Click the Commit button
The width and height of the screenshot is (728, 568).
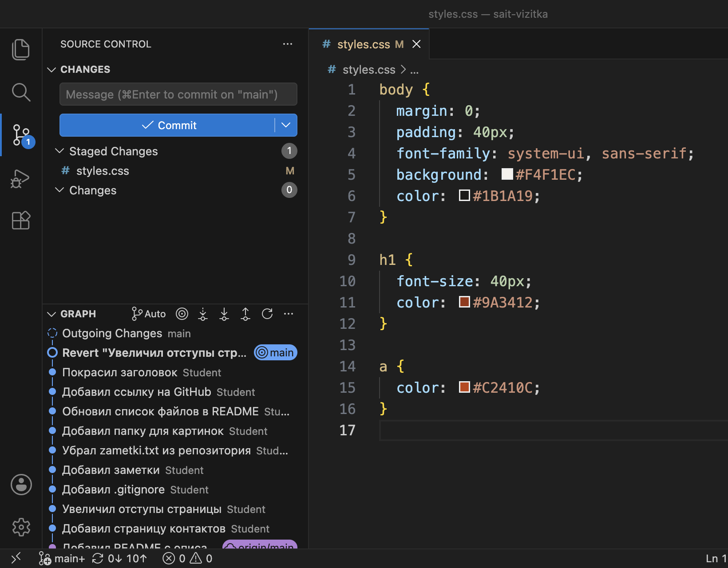coord(167,125)
